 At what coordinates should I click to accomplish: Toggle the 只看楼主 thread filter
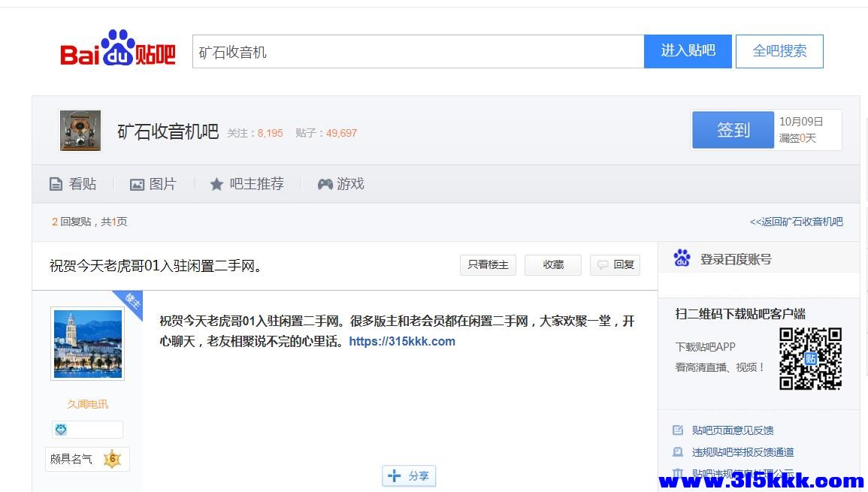click(x=488, y=264)
